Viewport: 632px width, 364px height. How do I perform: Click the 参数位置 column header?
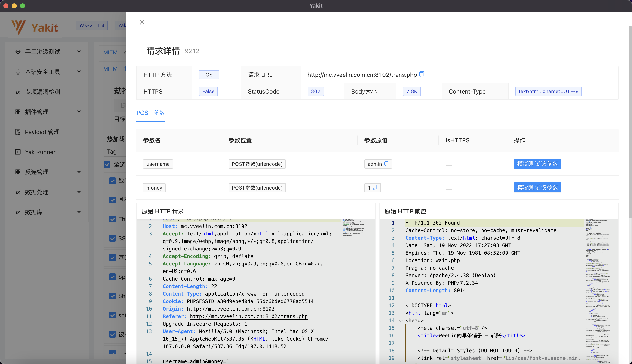[240, 140]
